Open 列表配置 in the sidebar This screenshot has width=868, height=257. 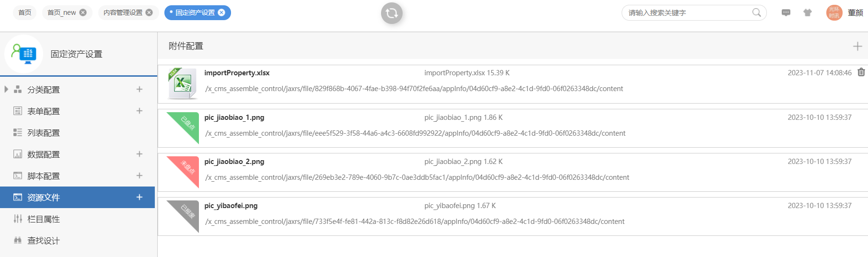click(x=44, y=133)
